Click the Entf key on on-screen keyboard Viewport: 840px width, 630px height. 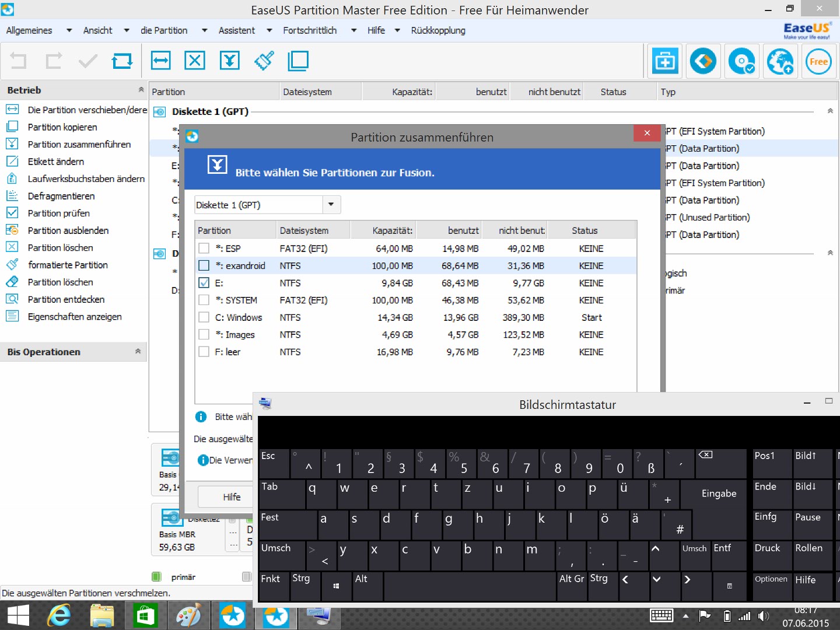click(729, 555)
